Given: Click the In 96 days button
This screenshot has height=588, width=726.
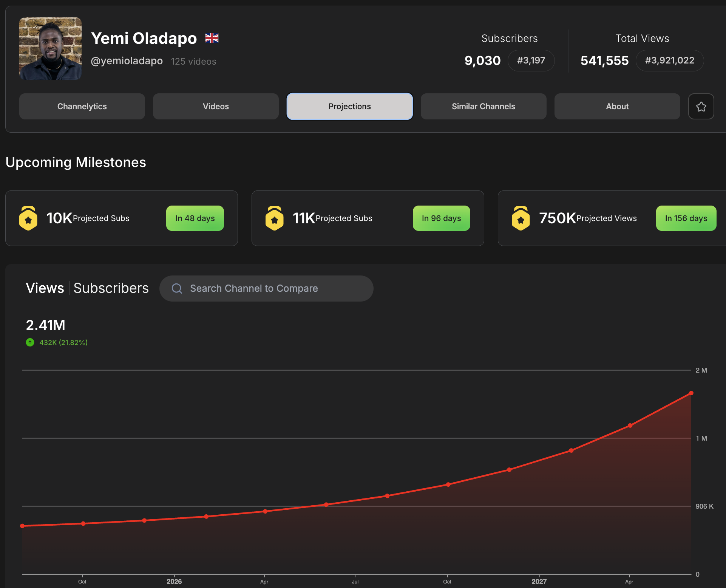Looking at the screenshot, I should click(441, 218).
